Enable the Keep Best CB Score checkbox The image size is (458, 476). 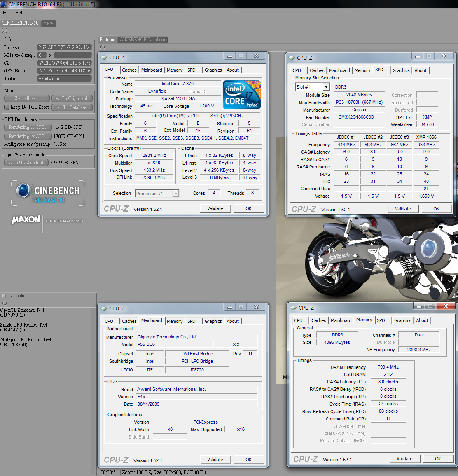click(7, 107)
